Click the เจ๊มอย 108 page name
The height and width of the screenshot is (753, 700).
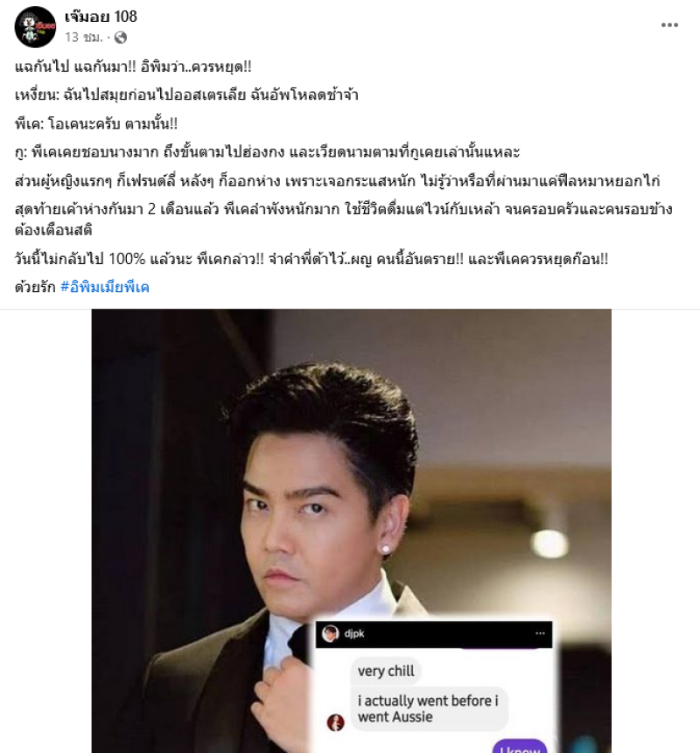point(101,17)
